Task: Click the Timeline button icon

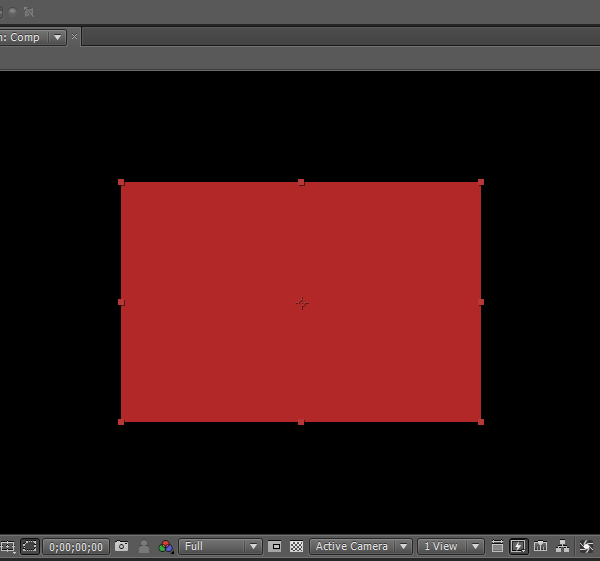Action: [540, 546]
